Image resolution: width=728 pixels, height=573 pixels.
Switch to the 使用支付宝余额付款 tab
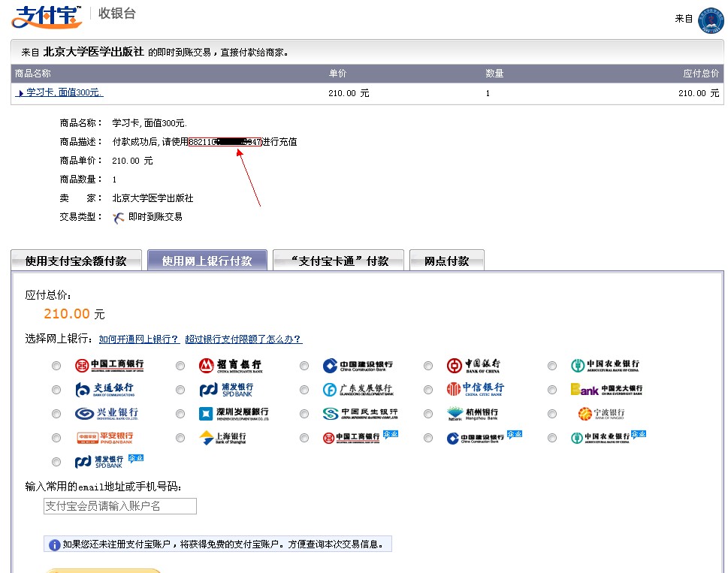76,261
